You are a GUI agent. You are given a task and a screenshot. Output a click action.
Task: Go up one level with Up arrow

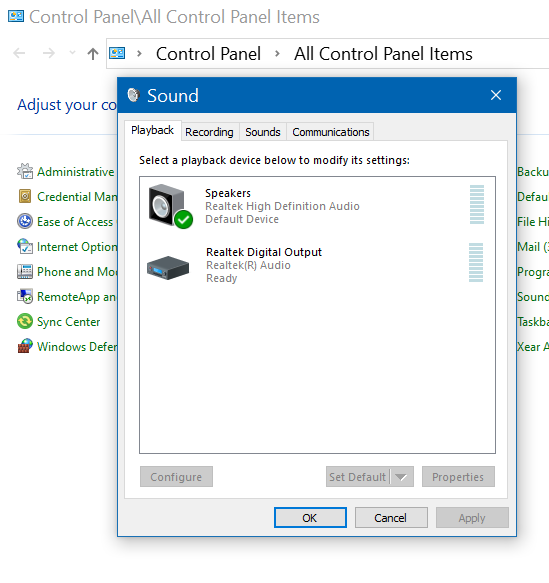click(93, 54)
